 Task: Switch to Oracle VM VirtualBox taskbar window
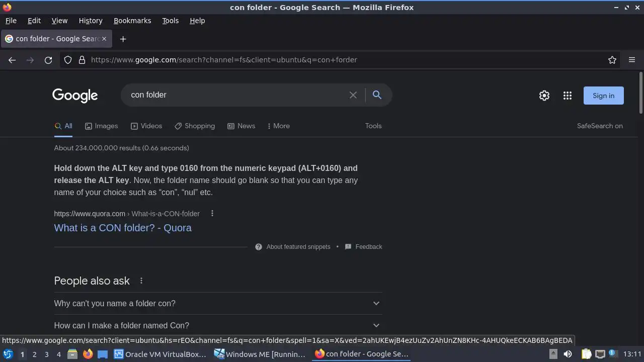160,354
